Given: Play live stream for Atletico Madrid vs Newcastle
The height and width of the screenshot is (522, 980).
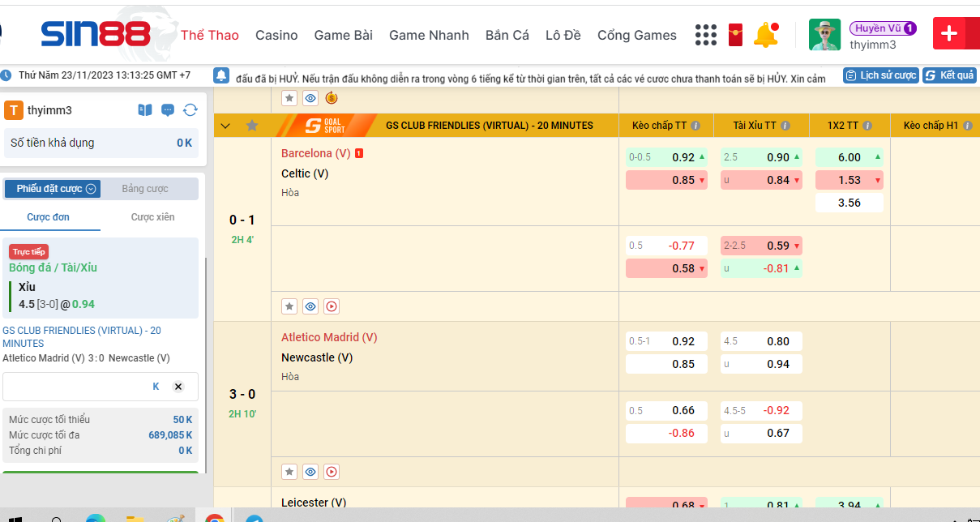Looking at the screenshot, I should click(x=332, y=472).
